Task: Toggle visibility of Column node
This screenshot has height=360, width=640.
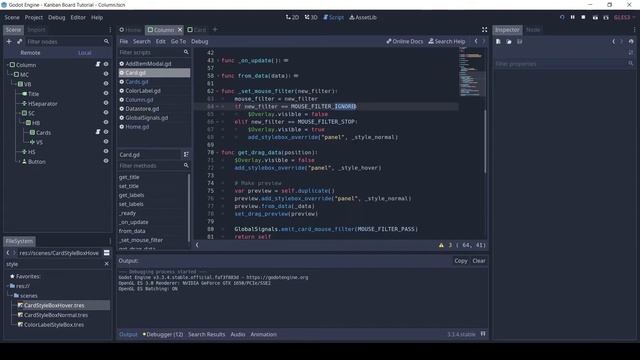Action: [x=106, y=64]
